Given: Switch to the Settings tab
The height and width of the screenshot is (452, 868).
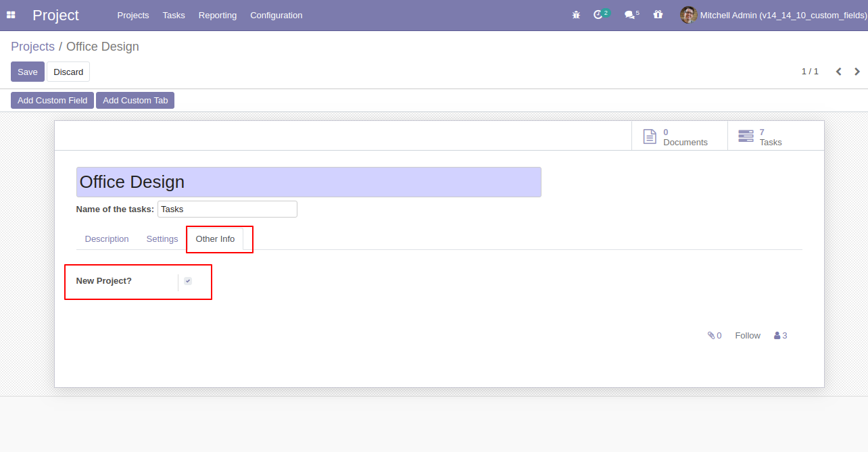Looking at the screenshot, I should pos(162,239).
